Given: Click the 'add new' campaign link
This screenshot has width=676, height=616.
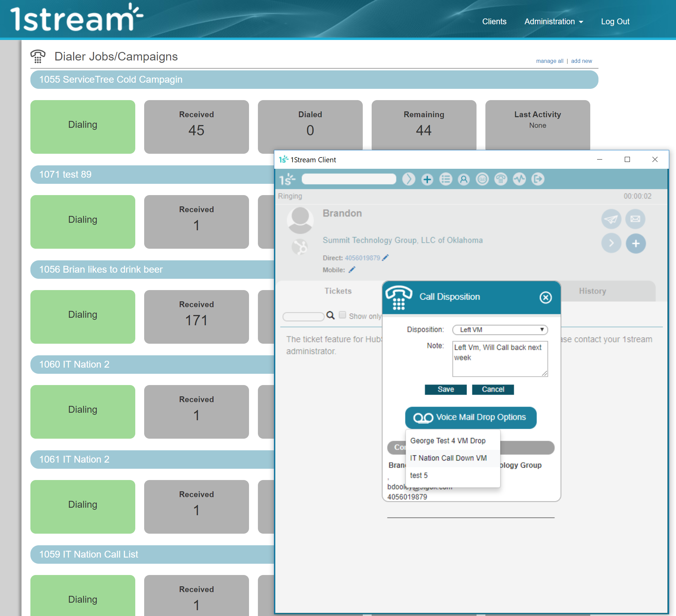Looking at the screenshot, I should point(581,61).
